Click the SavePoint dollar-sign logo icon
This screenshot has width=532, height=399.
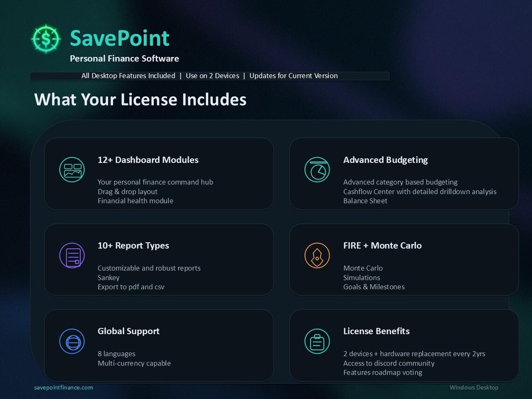(45, 39)
